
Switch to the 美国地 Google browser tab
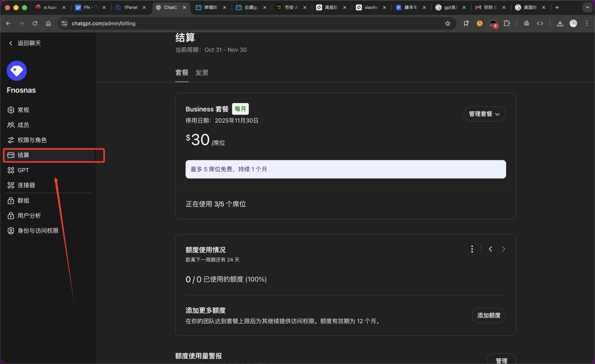pyautogui.click(x=531, y=7)
